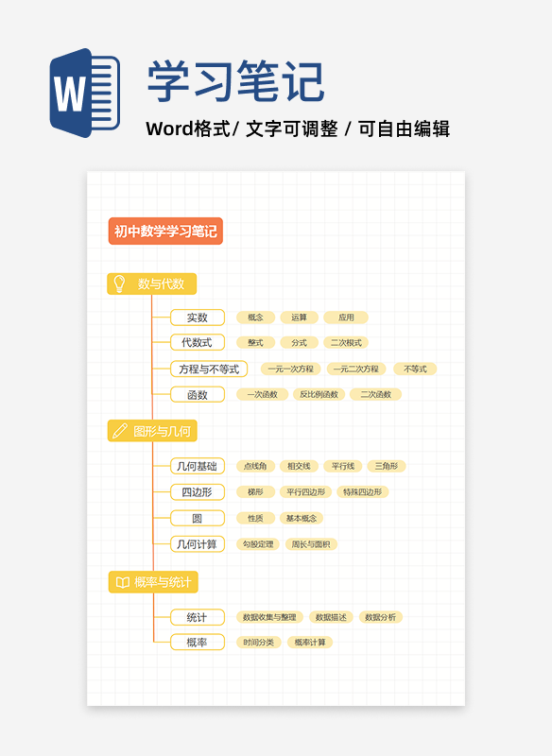Click the 圆 node
This screenshot has width=552, height=756.
198,518
